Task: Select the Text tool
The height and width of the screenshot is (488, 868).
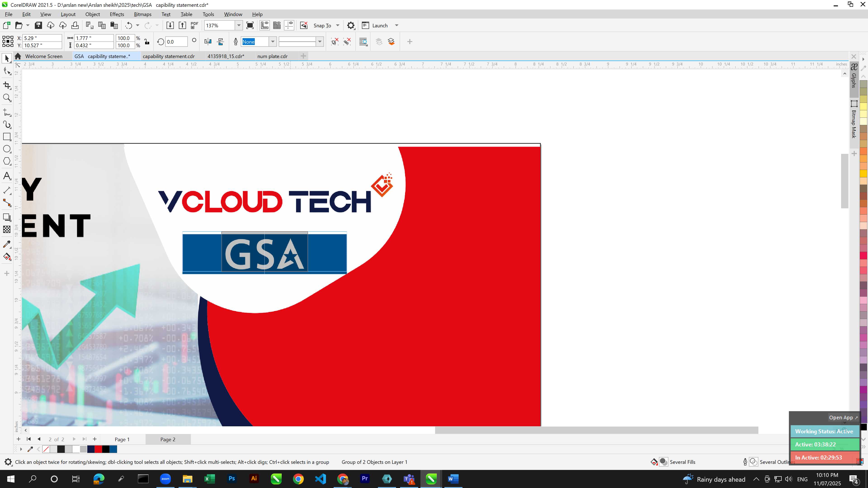Action: click(7, 176)
